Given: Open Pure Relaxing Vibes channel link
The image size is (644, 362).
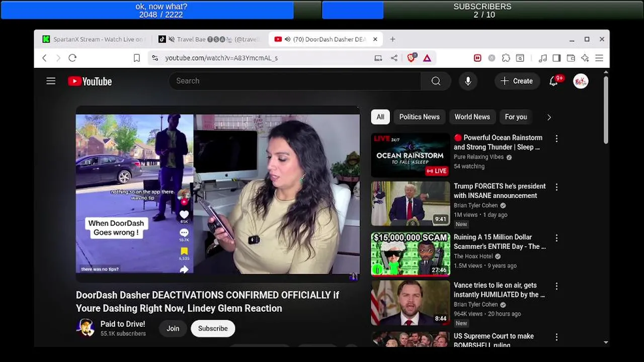Looking at the screenshot, I should [478, 157].
